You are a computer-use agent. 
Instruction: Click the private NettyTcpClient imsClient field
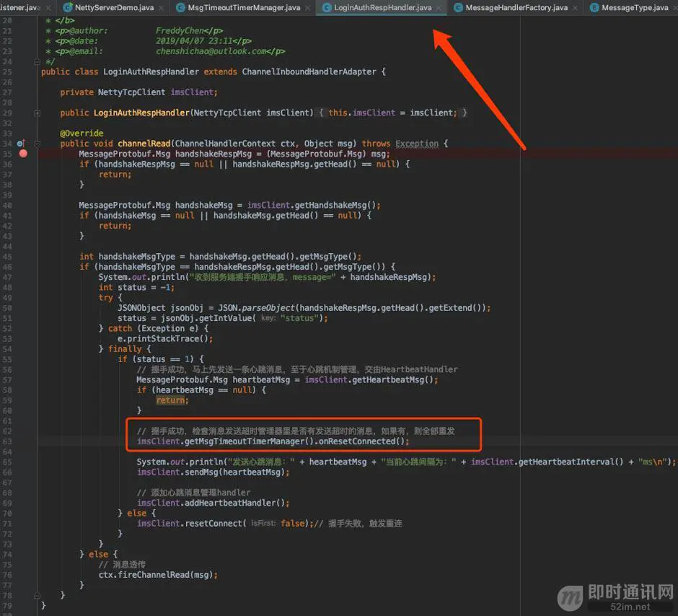point(138,92)
